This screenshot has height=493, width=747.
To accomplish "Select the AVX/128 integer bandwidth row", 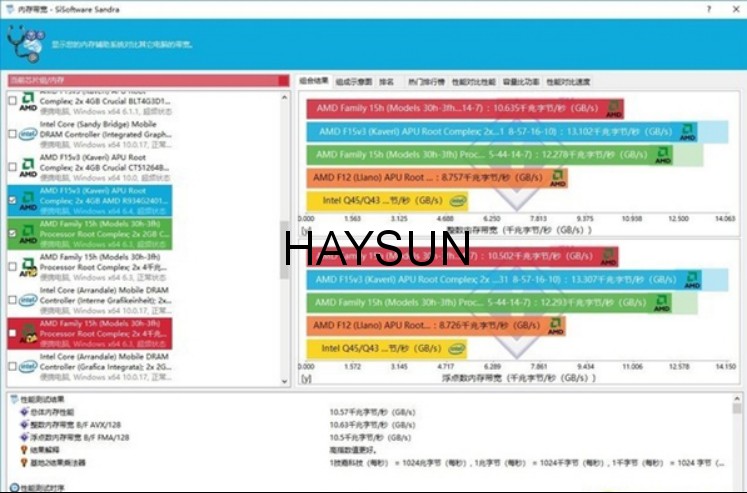I will 76,424.
